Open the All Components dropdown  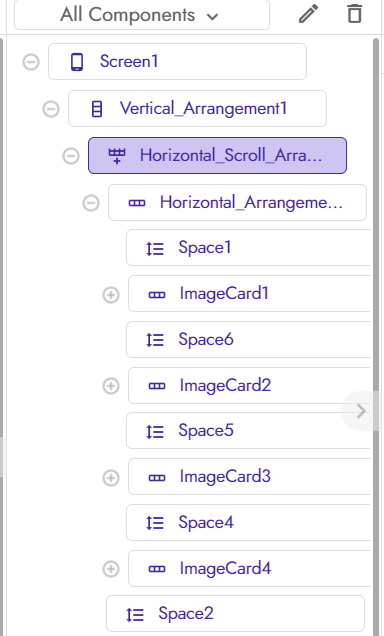[x=142, y=15]
